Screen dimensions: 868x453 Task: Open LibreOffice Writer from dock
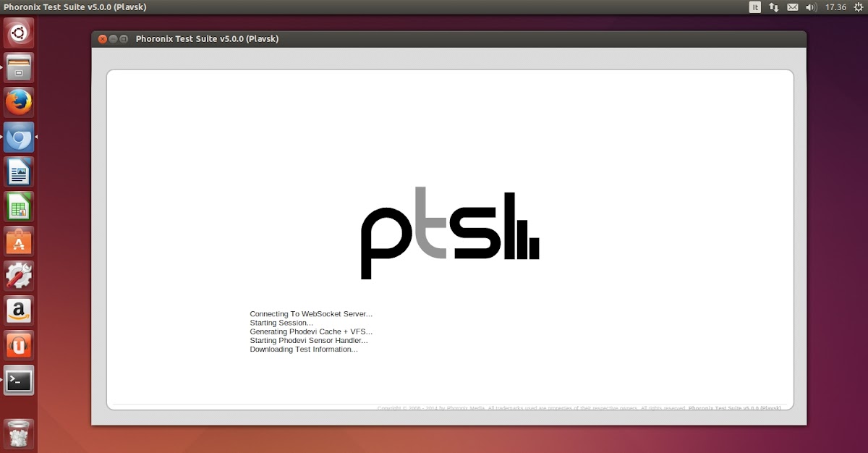click(19, 172)
